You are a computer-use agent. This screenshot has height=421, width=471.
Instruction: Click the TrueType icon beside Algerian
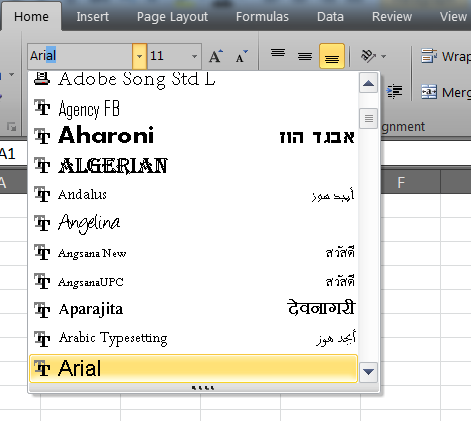coord(42,165)
